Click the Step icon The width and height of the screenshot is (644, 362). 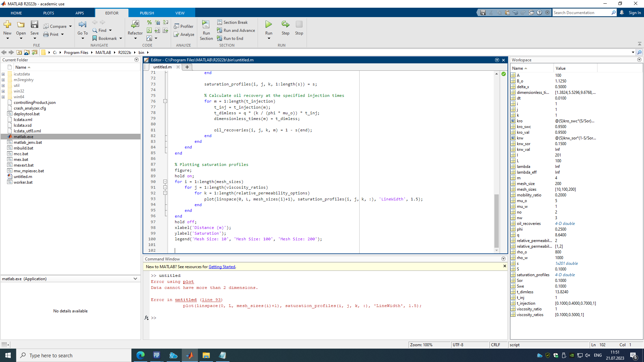click(x=285, y=24)
